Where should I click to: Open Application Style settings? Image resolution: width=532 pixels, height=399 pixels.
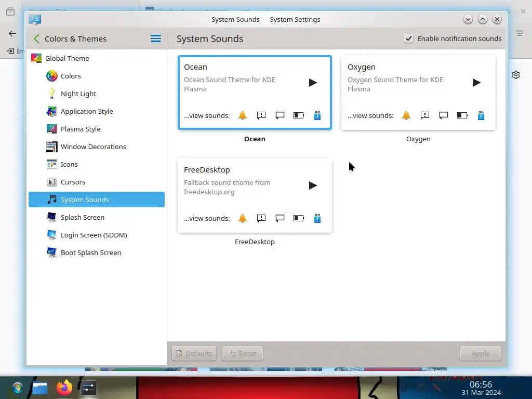(x=96, y=111)
